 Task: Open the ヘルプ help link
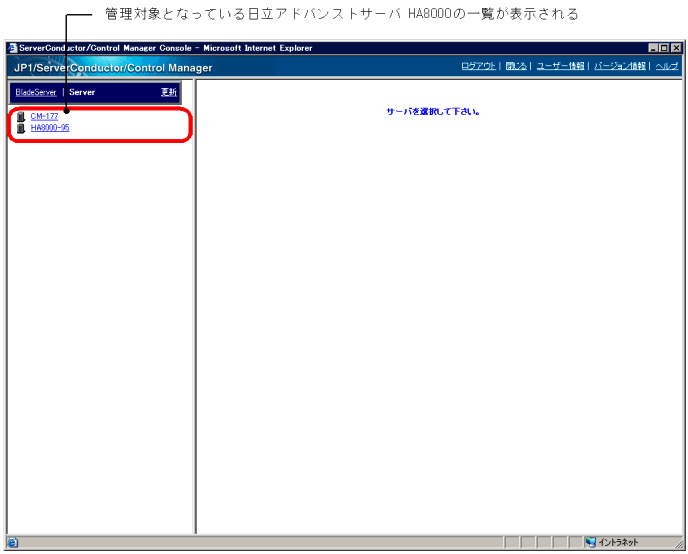coord(667,66)
